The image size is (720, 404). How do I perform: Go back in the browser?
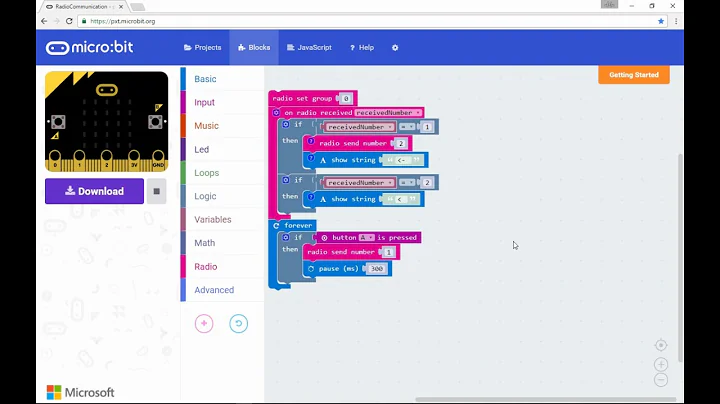[x=44, y=21]
